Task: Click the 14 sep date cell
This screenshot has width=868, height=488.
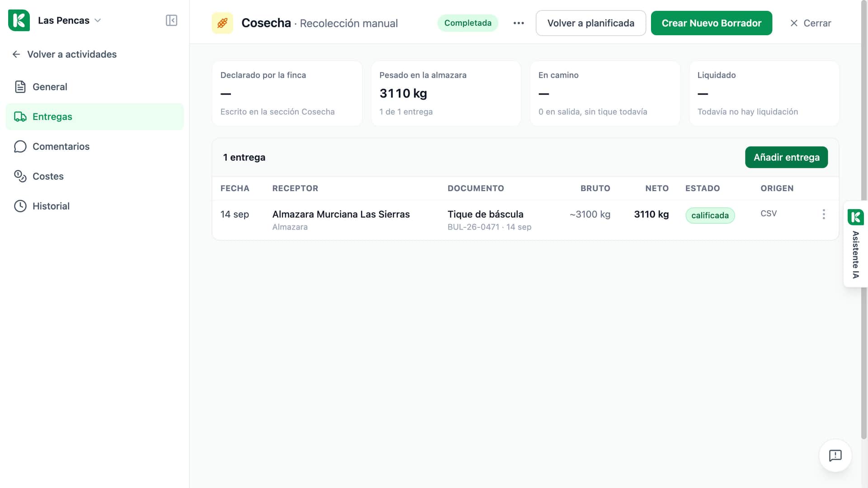Action: point(235,214)
